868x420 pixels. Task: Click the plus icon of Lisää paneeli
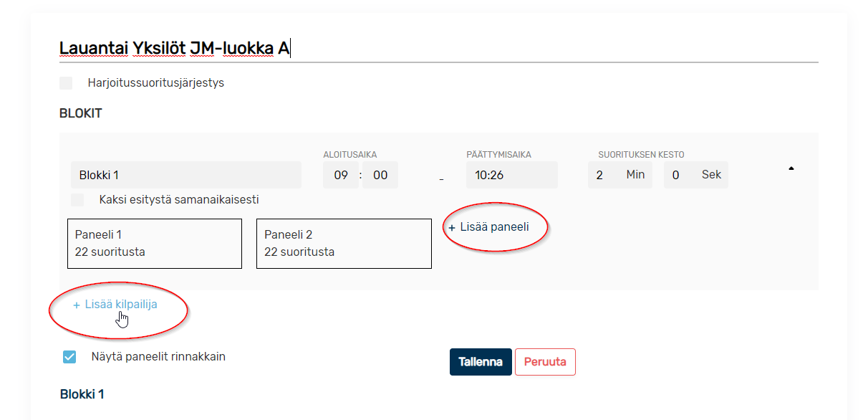[452, 227]
